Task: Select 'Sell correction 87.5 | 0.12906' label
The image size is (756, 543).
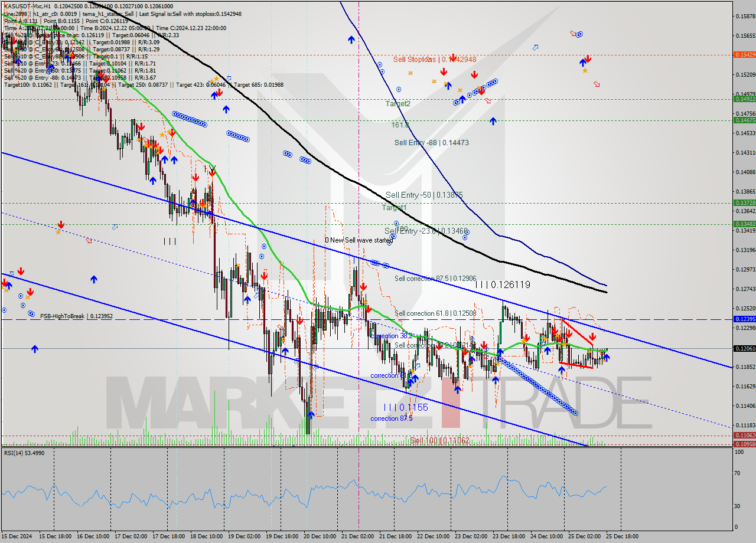Action: click(435, 278)
